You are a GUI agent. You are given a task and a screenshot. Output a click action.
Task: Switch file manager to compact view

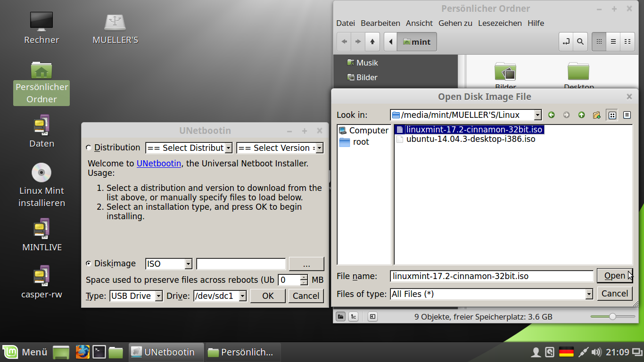tap(627, 42)
